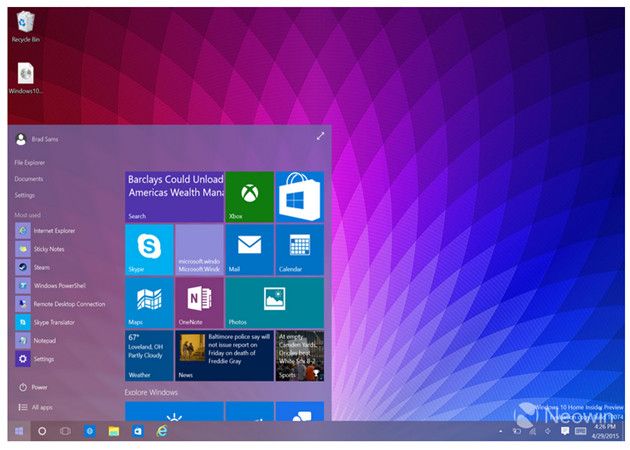Viewport: 630px width, 450px height.
Task: Open File Explorer from the Start menu list
Action: [30, 162]
